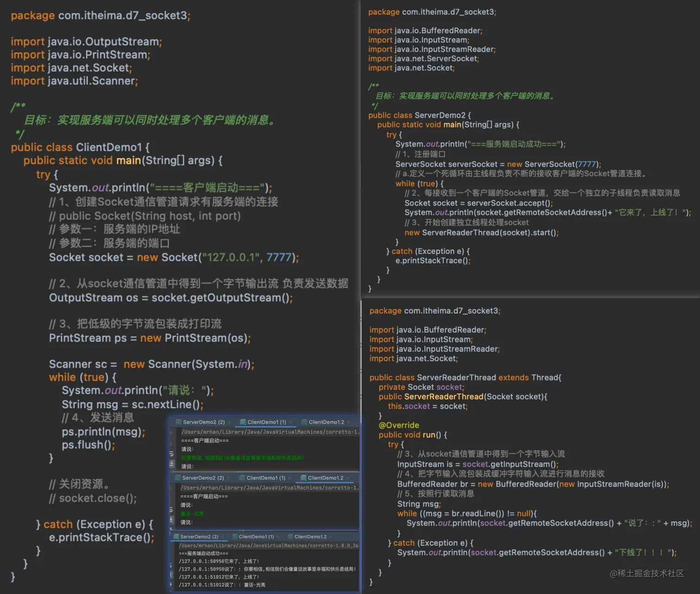Click the 'import java.util.Scanner;' code line
The image size is (700, 594).
[75, 81]
